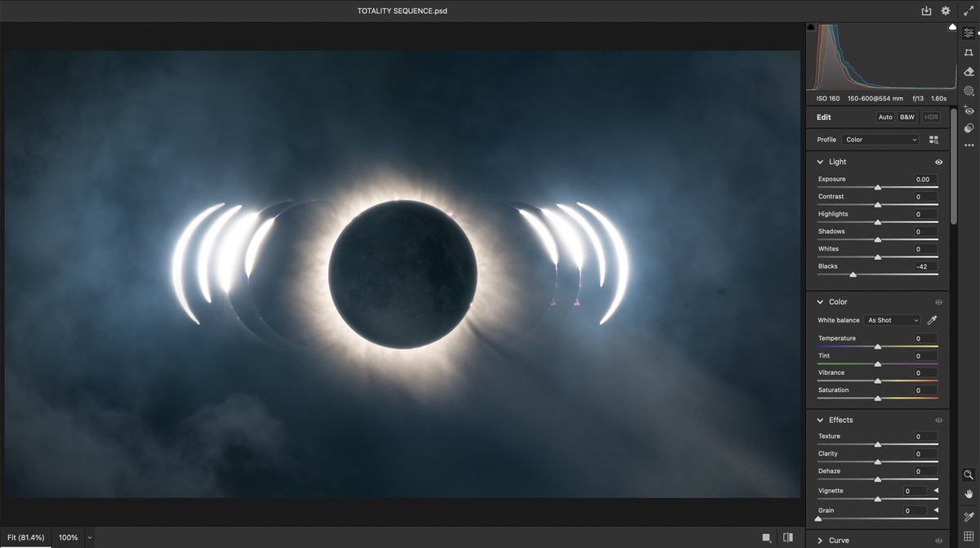Click the Dehaze slider handle
The height and width of the screenshot is (548, 980).
(878, 480)
